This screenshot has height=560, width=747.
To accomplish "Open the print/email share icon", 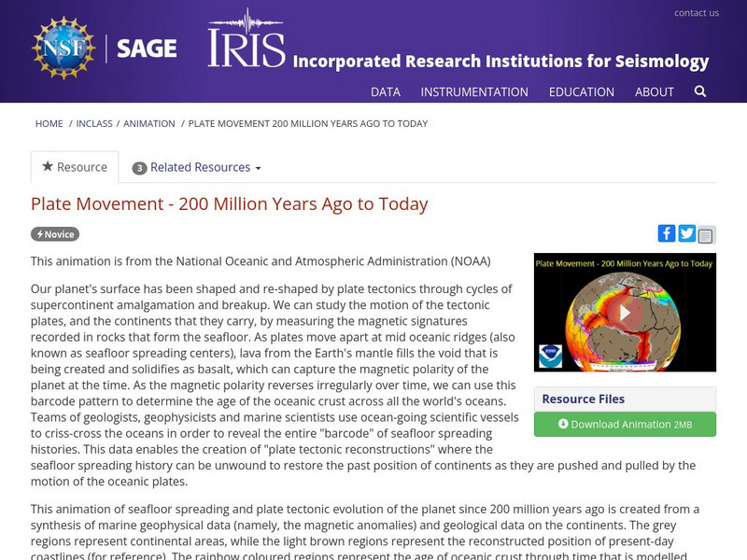I will [x=707, y=233].
